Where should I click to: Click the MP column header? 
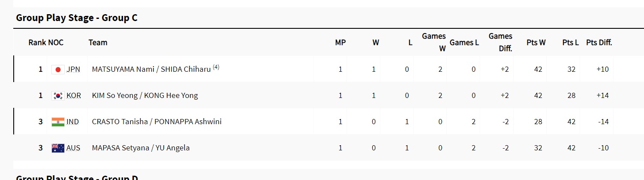[x=340, y=43]
